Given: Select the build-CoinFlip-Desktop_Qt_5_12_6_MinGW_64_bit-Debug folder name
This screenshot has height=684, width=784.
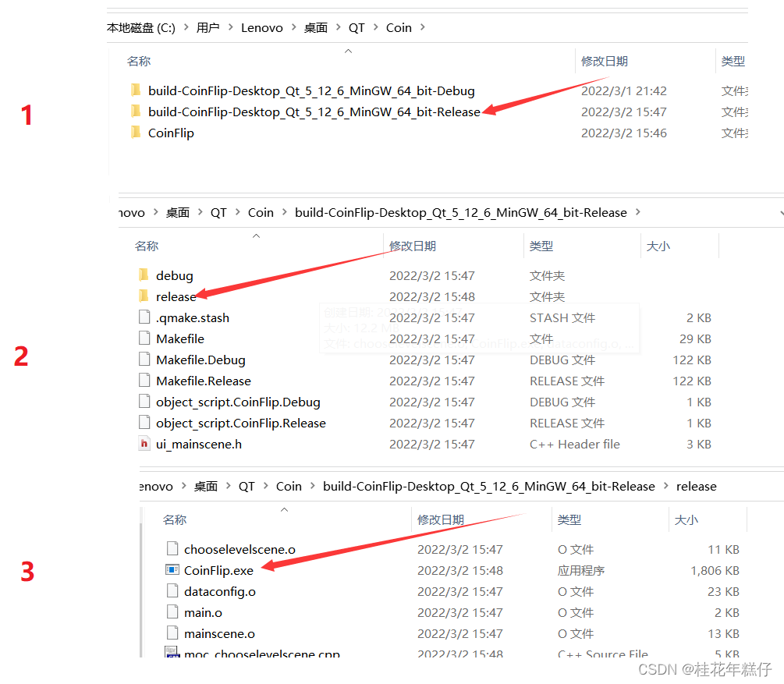Looking at the screenshot, I should coord(311,91).
